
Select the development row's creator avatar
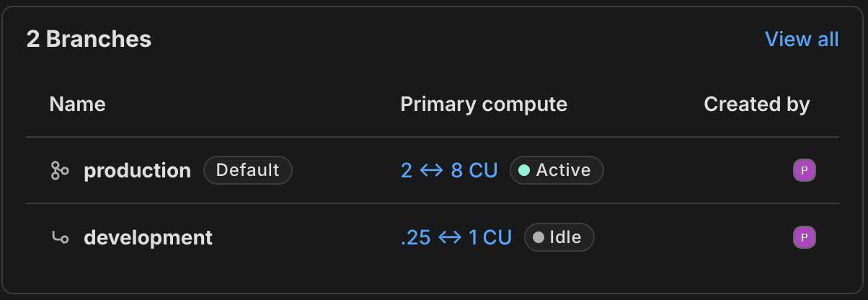tap(804, 237)
